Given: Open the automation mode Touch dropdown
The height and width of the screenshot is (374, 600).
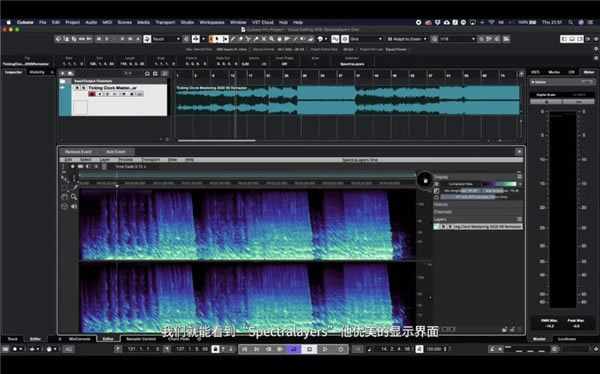Looking at the screenshot, I should (166, 39).
